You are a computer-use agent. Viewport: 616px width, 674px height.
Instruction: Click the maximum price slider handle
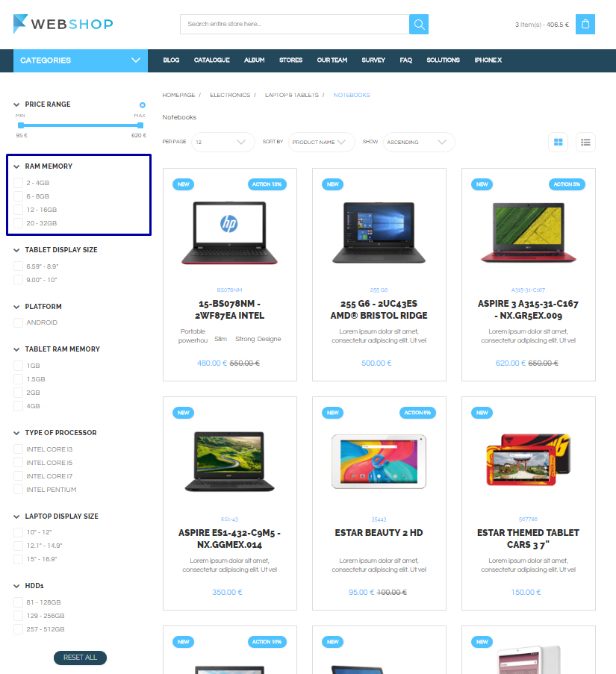click(140, 125)
